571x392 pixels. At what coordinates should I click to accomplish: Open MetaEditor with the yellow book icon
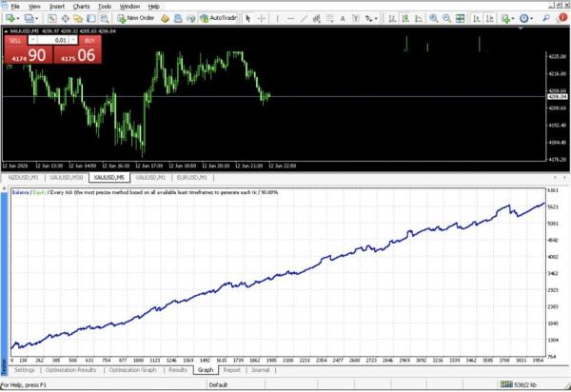[165, 18]
